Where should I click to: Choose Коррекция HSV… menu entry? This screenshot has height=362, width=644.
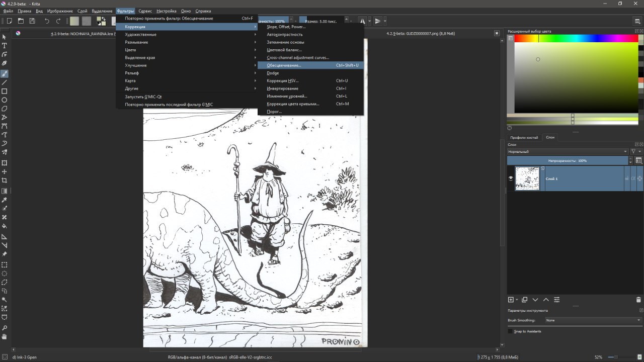coord(310,80)
